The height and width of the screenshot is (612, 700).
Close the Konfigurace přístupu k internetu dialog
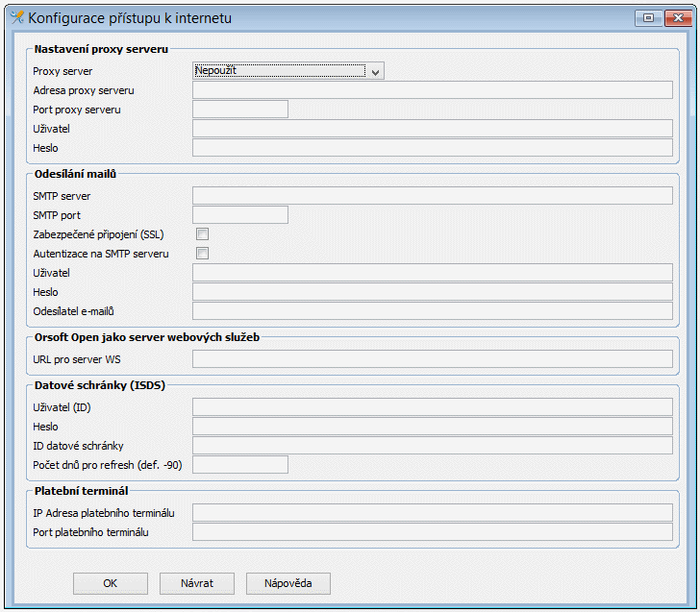pos(676,17)
